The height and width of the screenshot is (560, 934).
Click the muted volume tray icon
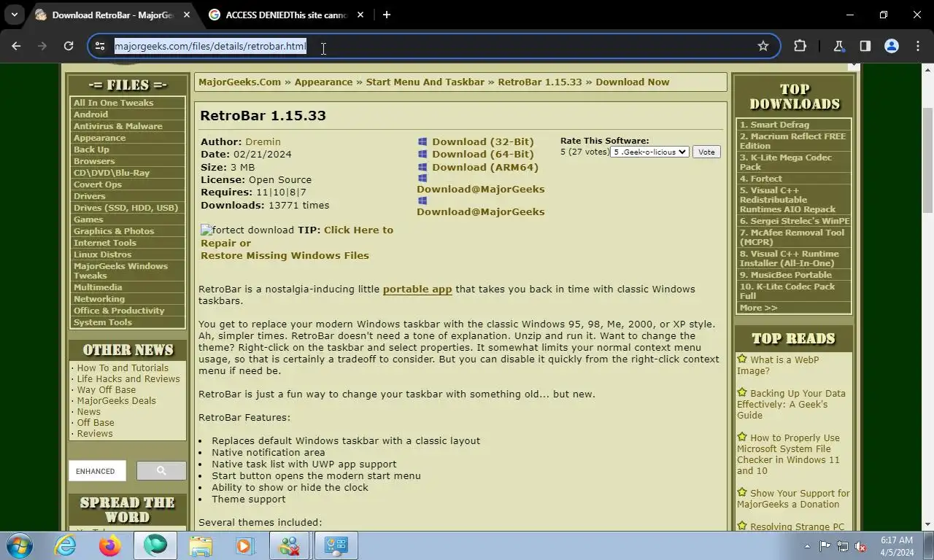tap(860, 546)
